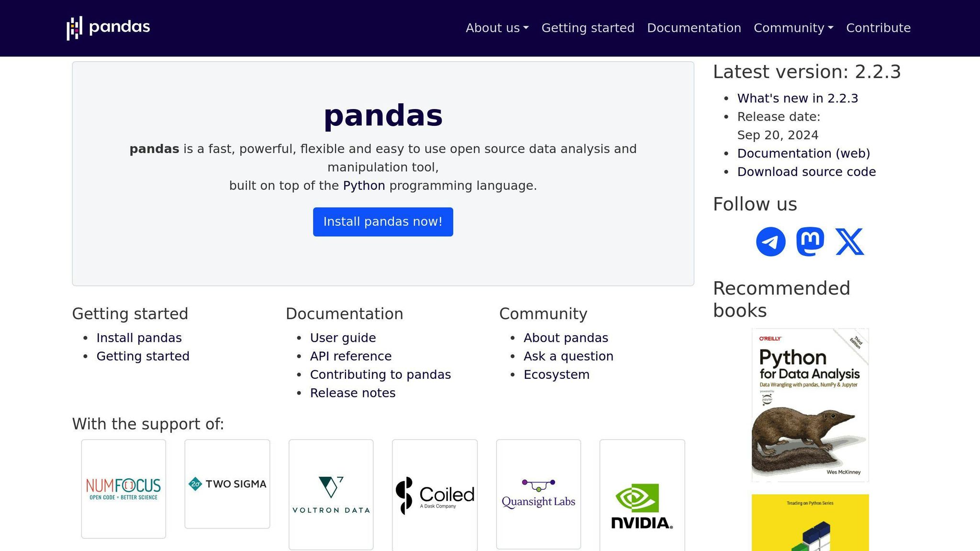Select the Two Sigma logo
Image resolution: width=980 pixels, height=551 pixels.
tap(227, 484)
